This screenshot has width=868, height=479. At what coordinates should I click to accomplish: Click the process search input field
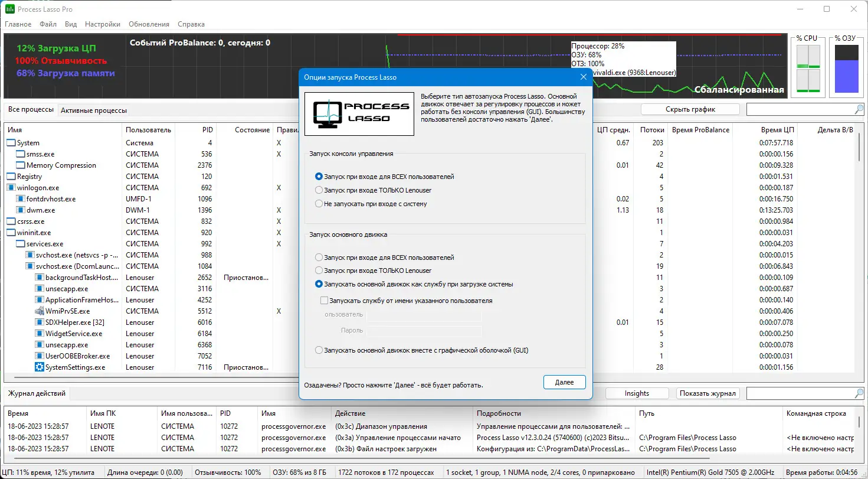[x=800, y=109]
